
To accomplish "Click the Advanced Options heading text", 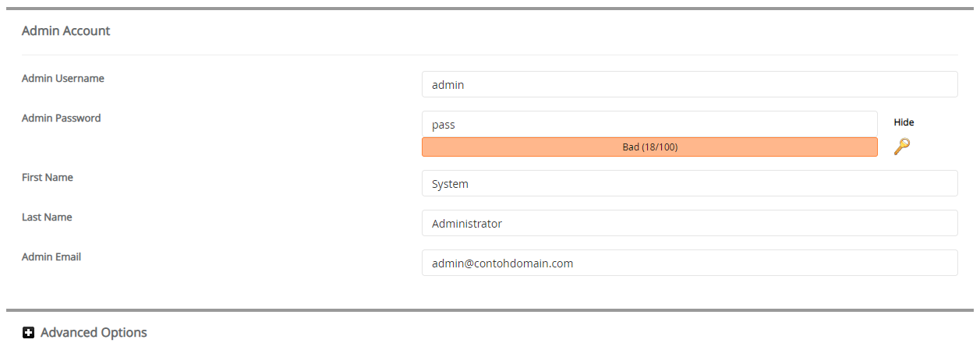I will click(94, 333).
